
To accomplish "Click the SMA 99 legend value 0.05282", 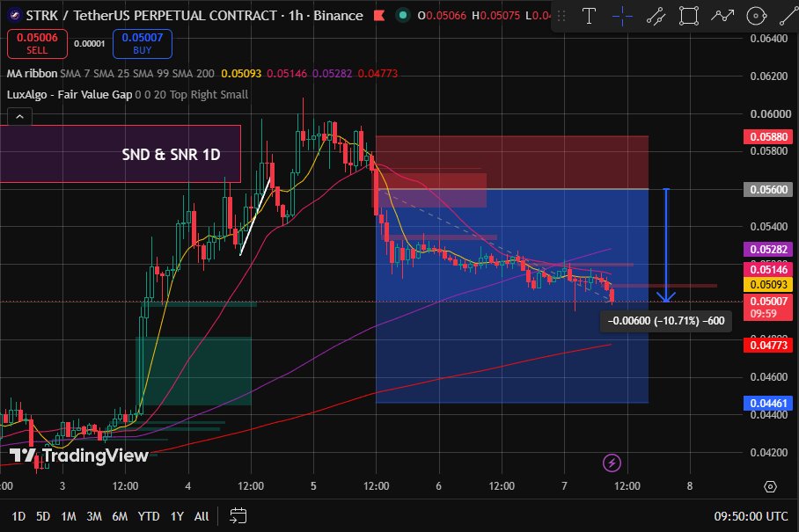I will 333,73.
